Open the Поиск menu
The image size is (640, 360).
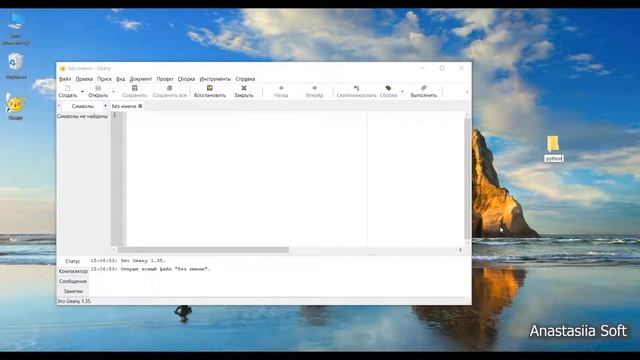coord(104,79)
